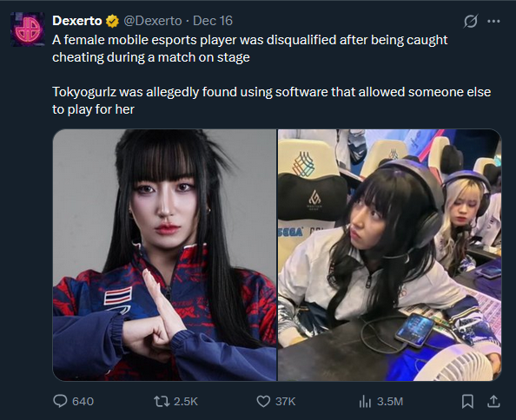Viewport: 516px width, 420px height.
Task: Open the Dec 16 post timestamp
Action: click(x=213, y=21)
